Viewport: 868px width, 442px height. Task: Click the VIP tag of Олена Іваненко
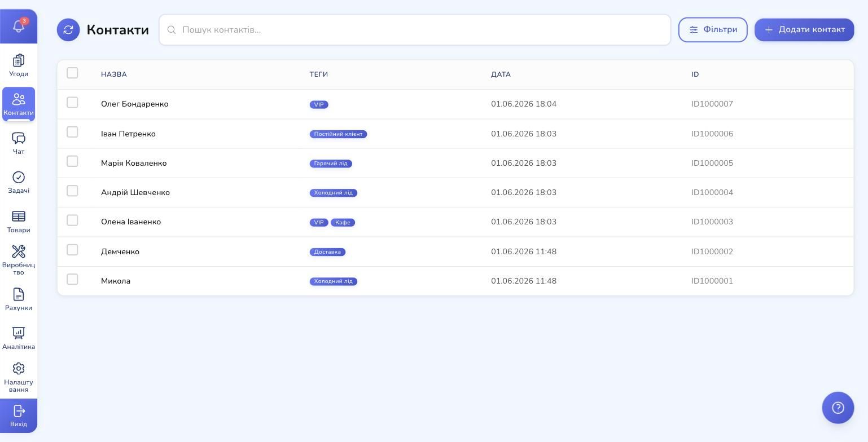[x=319, y=223]
